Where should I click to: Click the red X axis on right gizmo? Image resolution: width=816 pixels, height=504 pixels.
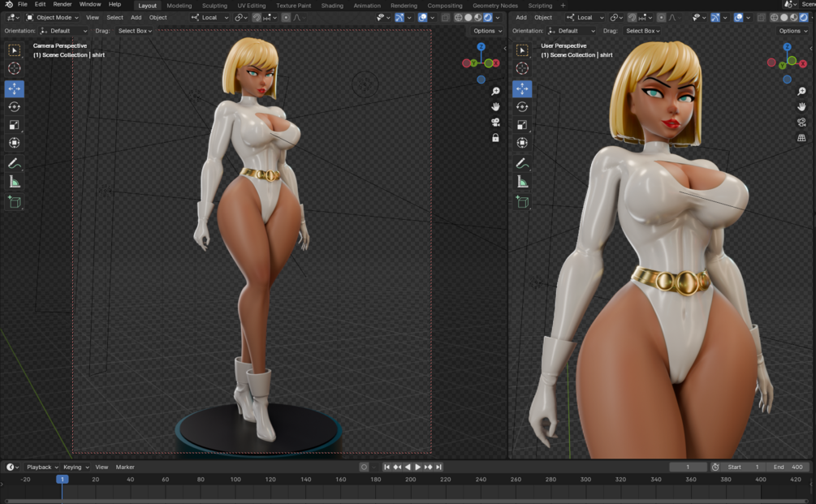804,63
